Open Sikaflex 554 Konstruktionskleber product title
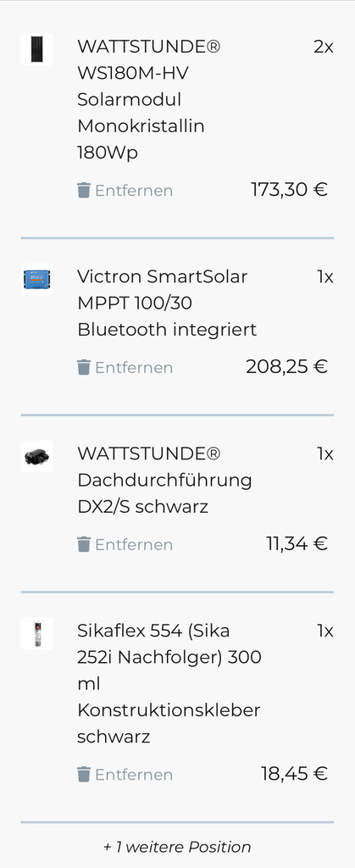This screenshot has height=868, width=355. click(169, 684)
